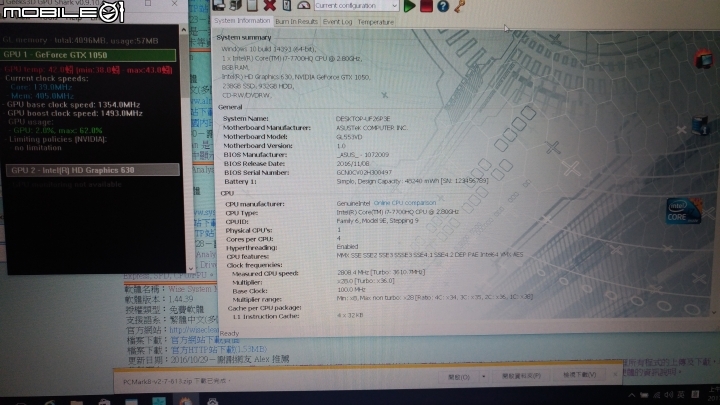
Task: Click the General section heading
Action: (230, 107)
